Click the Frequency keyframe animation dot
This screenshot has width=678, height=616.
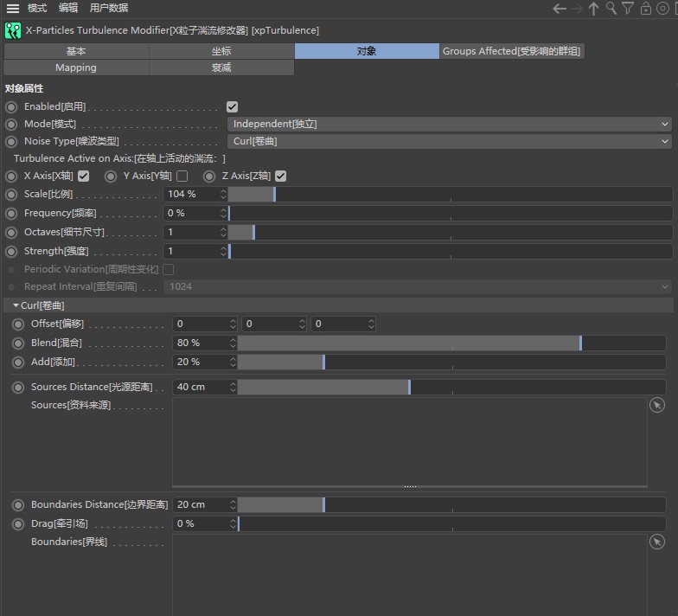tap(12, 213)
